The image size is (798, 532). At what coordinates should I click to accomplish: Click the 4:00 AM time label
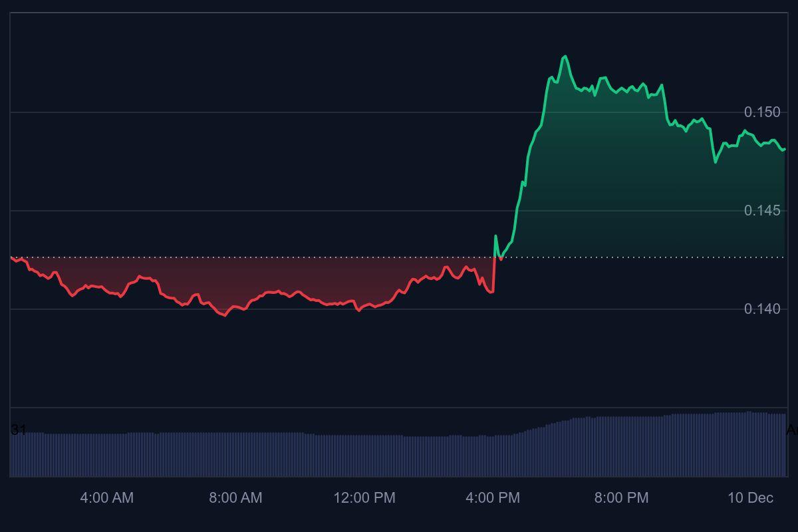click(106, 497)
